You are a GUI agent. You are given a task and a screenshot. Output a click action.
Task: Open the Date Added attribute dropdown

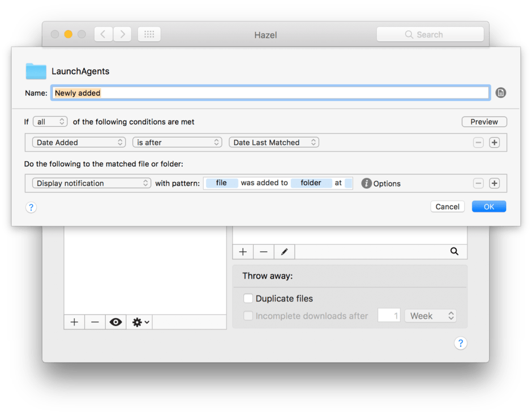(79, 143)
